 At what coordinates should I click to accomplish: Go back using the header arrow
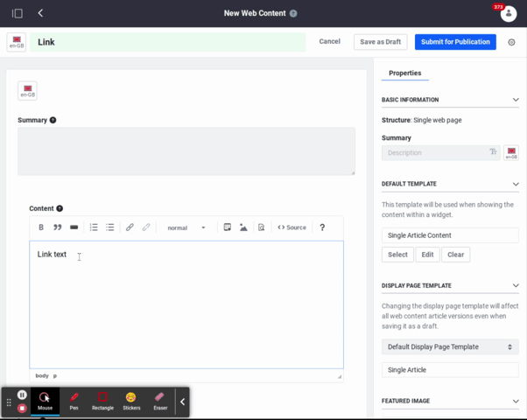[40, 13]
